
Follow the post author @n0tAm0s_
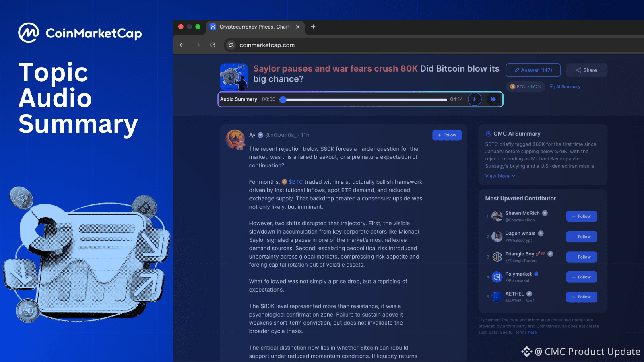[447, 135]
